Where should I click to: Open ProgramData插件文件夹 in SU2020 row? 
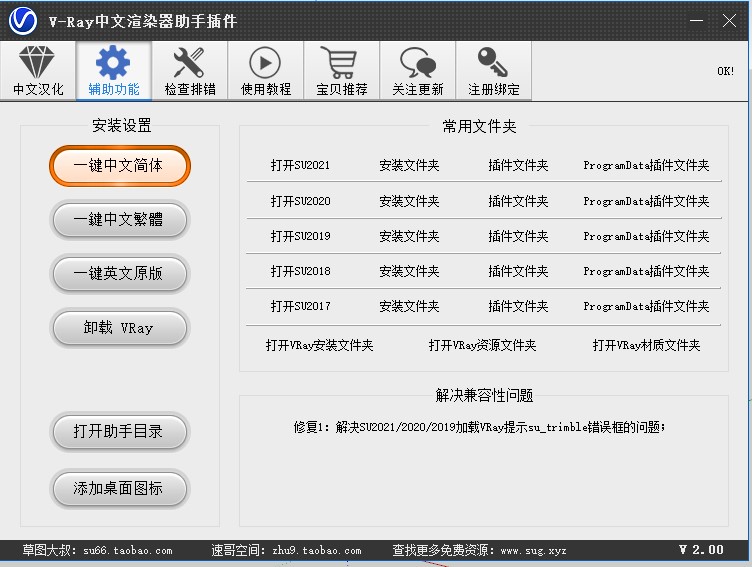pyautogui.click(x=646, y=201)
